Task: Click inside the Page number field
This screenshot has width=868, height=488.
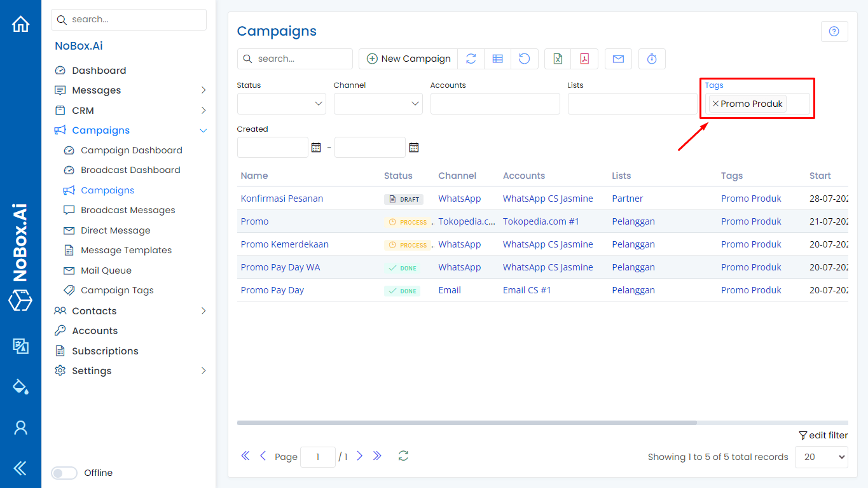Action: point(317,456)
